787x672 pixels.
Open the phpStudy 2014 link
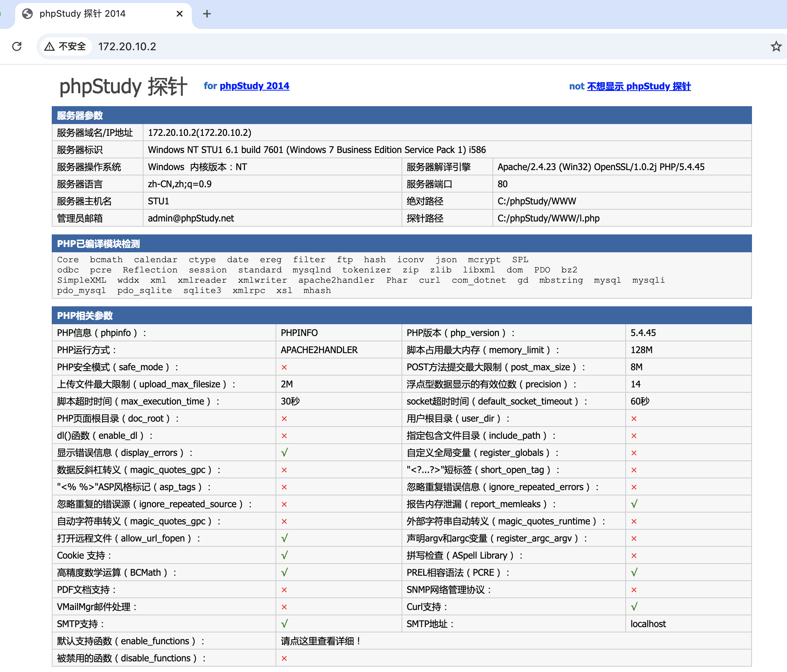254,86
